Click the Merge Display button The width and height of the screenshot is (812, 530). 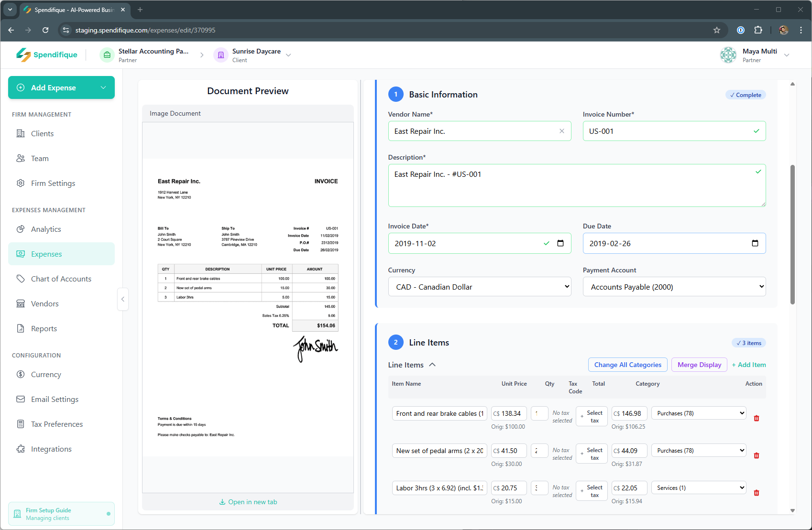(x=699, y=365)
